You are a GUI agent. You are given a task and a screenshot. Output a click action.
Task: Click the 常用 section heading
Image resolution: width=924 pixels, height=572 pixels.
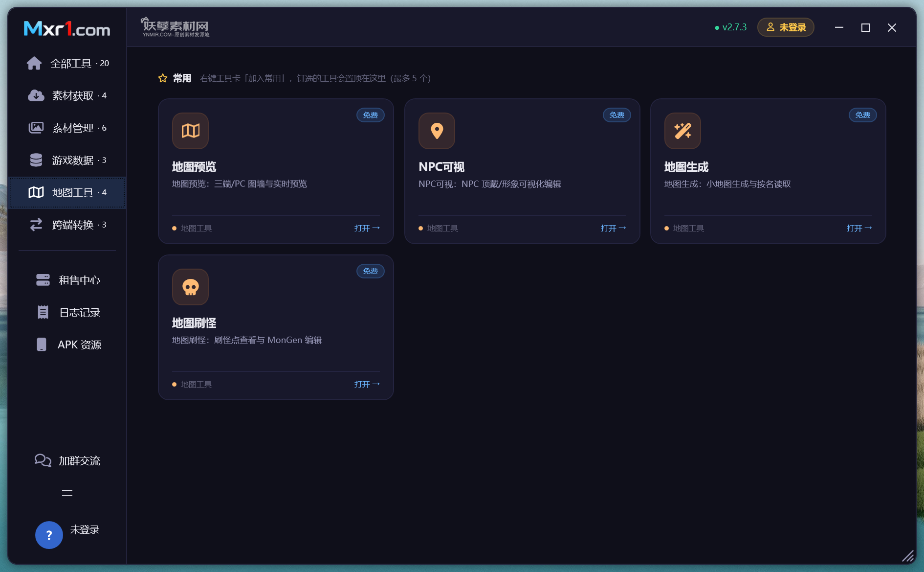click(x=182, y=78)
